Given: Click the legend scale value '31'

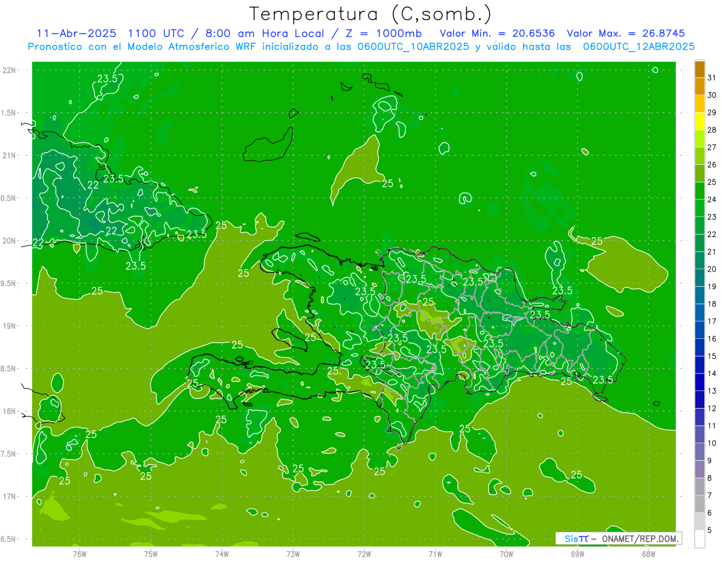Looking at the screenshot, I should [x=712, y=78].
